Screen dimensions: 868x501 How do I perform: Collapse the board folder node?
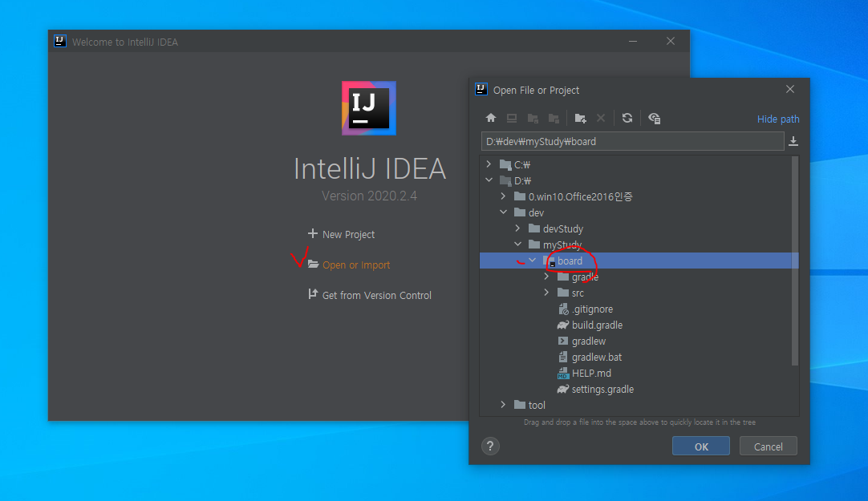click(x=532, y=261)
